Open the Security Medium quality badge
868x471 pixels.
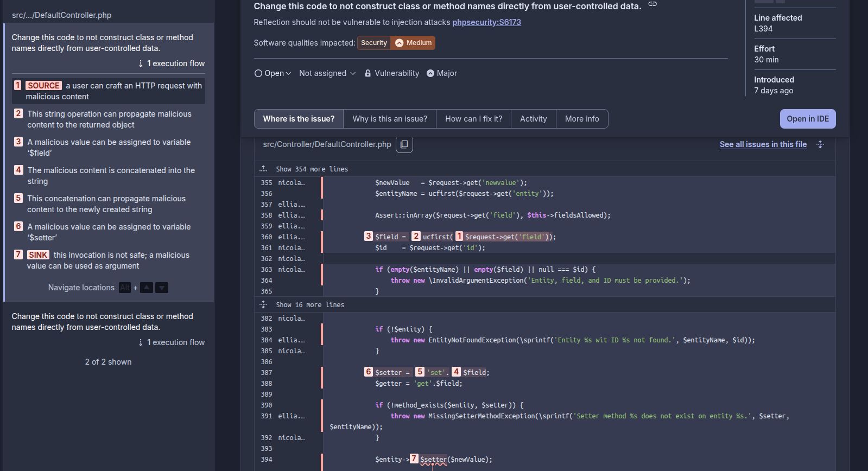click(396, 43)
